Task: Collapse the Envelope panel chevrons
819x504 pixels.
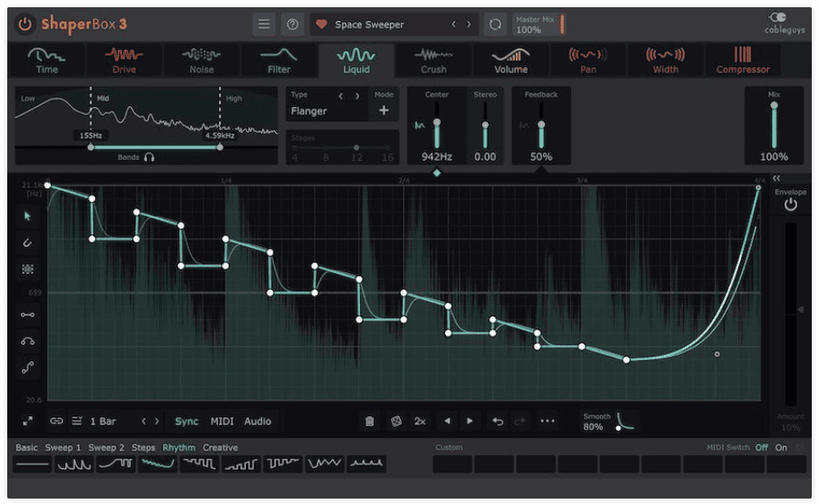Action: click(776, 178)
